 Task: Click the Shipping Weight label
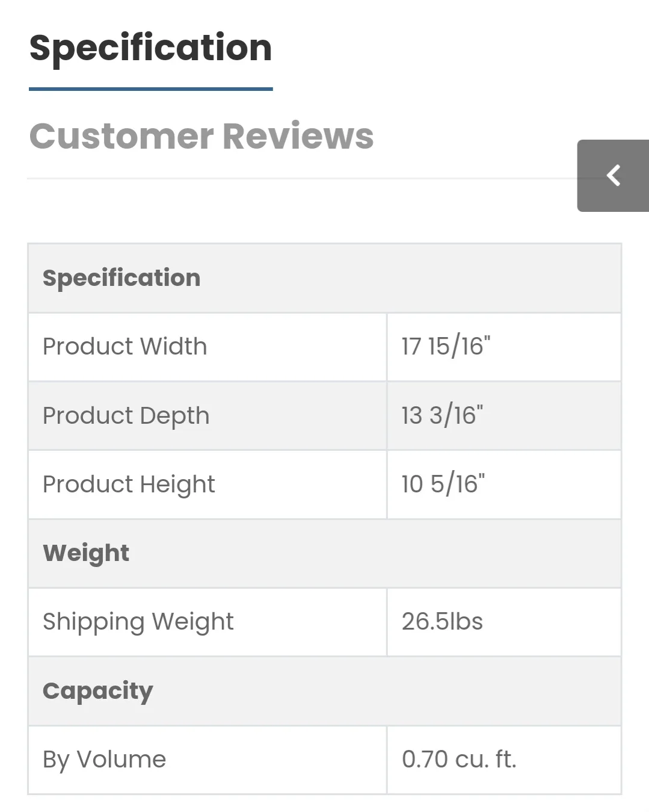click(x=138, y=622)
